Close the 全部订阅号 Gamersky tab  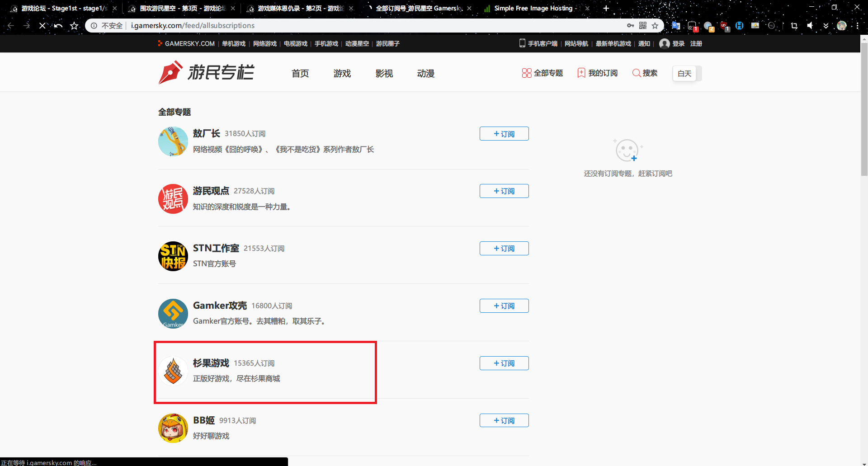tap(469, 8)
